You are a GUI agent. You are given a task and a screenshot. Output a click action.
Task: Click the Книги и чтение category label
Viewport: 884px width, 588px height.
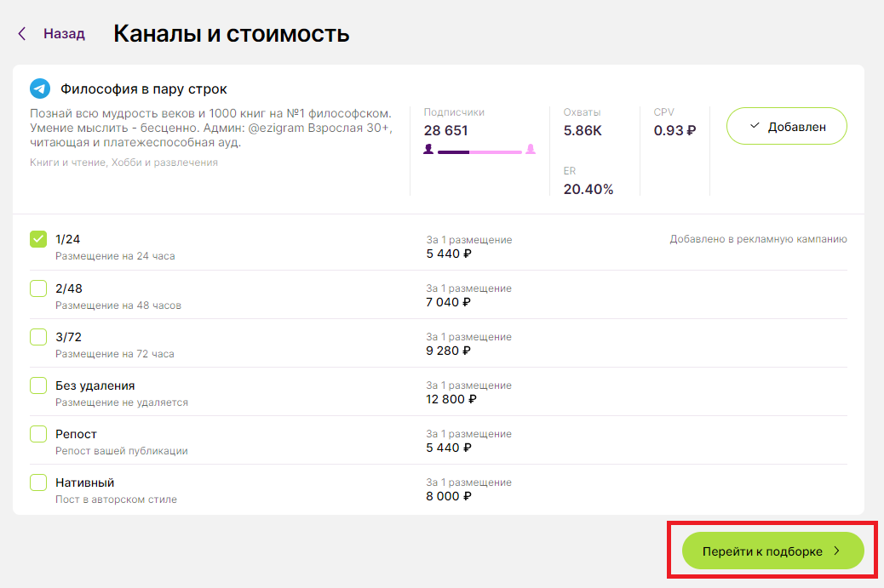pos(94,161)
